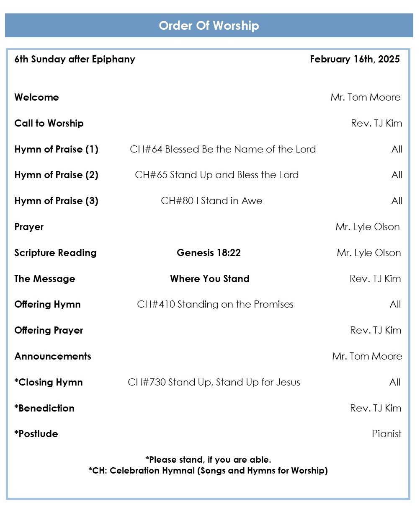Select hymn CH#64 Blessed Be the Name
This screenshot has width=420, height=510.
coord(223,149)
